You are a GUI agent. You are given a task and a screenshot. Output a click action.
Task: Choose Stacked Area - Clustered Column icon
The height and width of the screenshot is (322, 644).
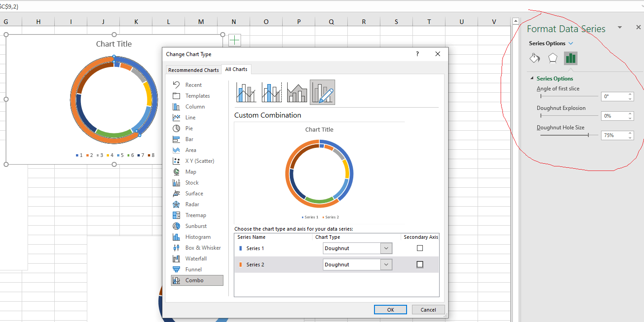click(x=297, y=92)
